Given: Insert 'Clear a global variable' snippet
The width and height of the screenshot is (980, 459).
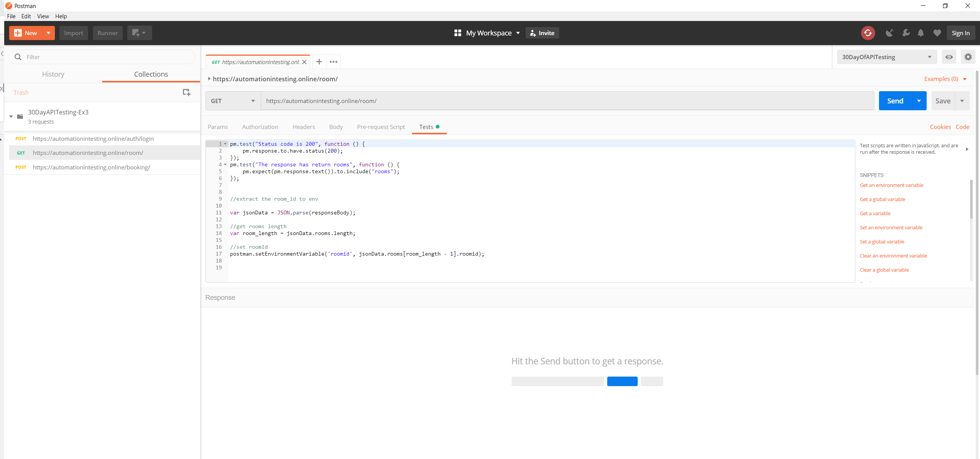Looking at the screenshot, I should (884, 270).
